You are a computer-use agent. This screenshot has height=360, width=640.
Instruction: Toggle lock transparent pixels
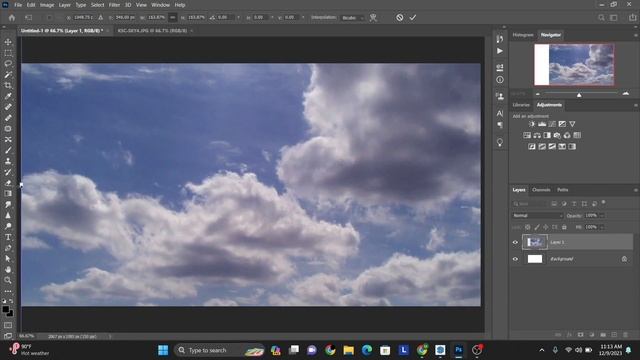[x=527, y=227]
